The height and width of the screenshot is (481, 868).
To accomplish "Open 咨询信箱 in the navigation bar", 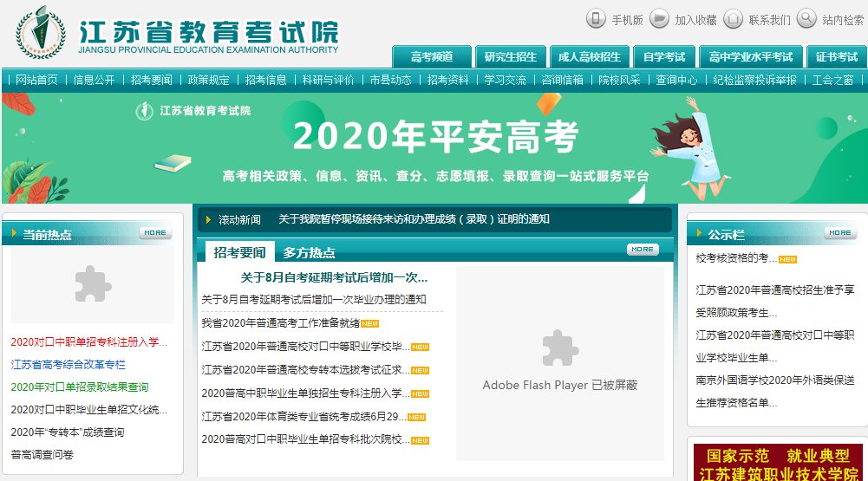I will click(563, 81).
